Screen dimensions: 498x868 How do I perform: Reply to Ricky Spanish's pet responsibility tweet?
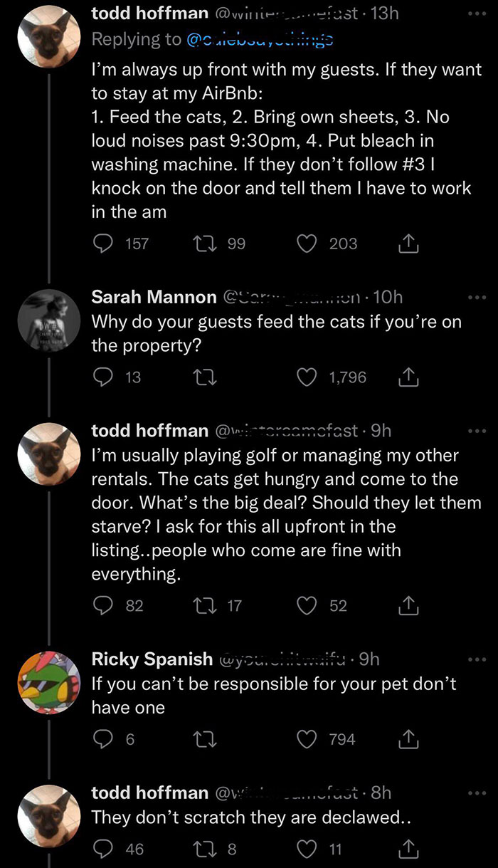point(105,739)
